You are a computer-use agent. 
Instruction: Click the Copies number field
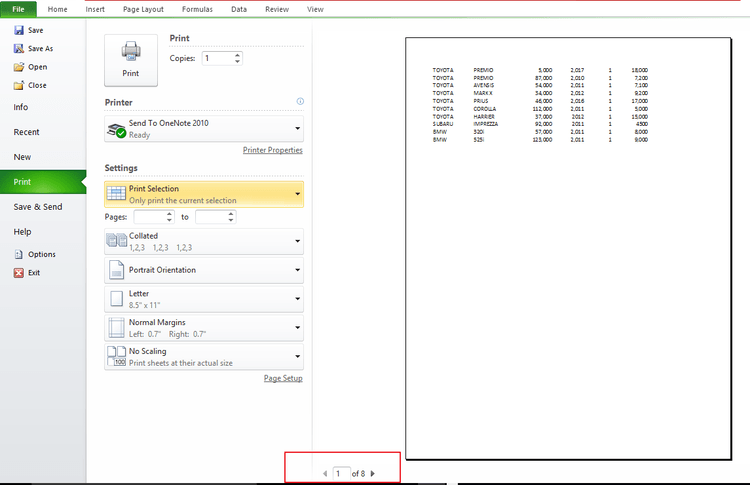(218, 58)
